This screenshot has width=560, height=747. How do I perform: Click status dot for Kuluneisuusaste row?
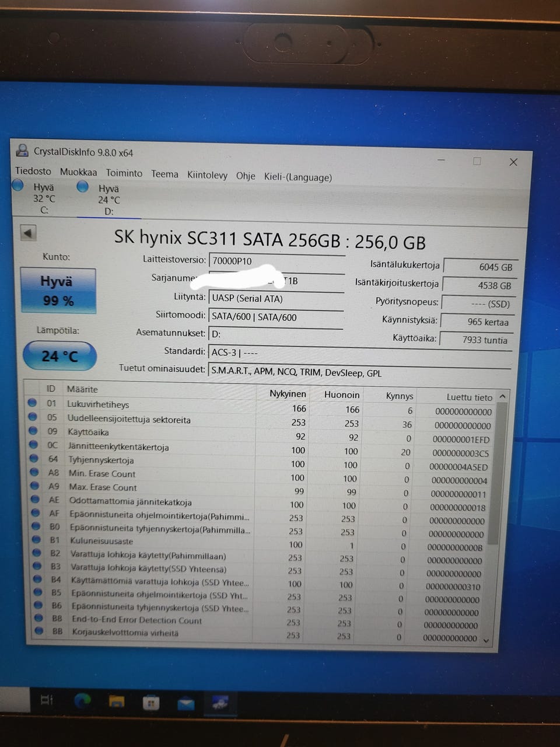tap(37, 540)
